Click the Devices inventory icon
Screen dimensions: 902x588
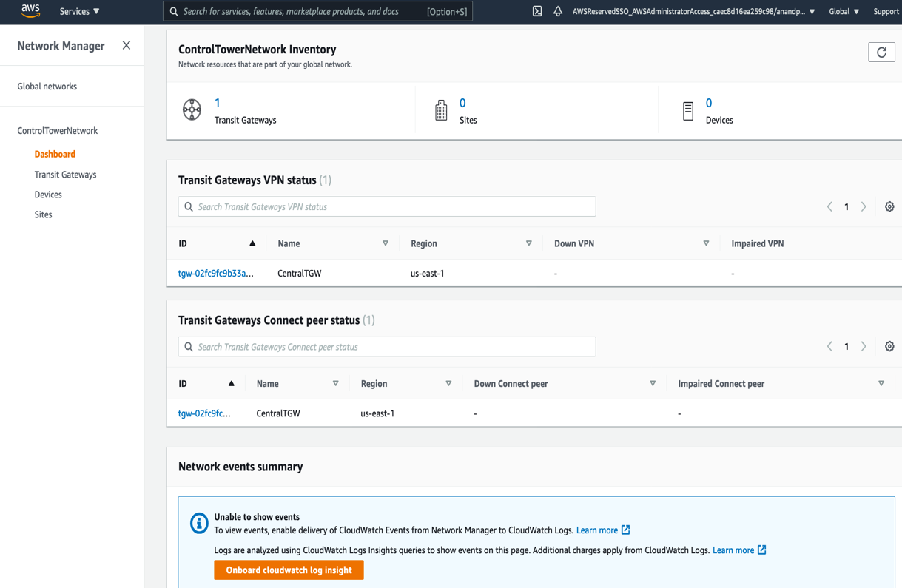(688, 109)
